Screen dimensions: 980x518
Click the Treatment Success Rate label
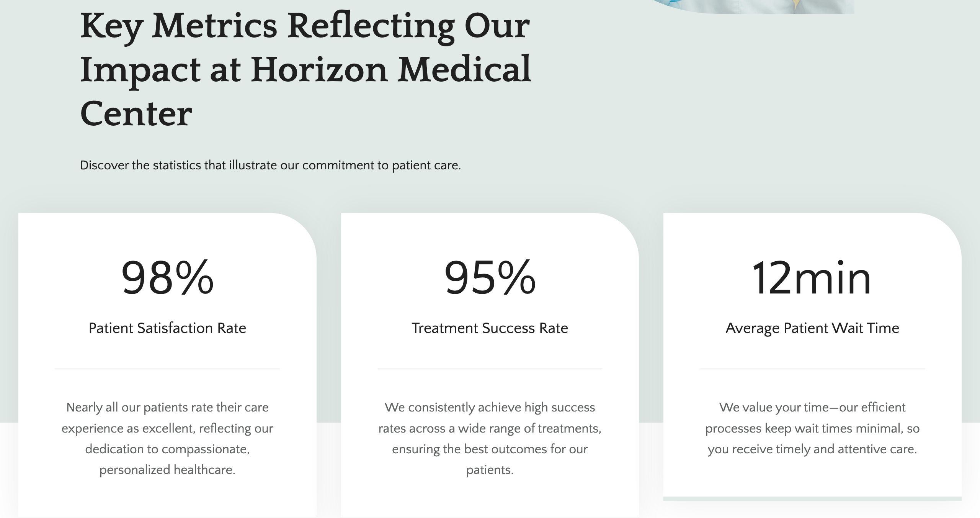click(490, 328)
